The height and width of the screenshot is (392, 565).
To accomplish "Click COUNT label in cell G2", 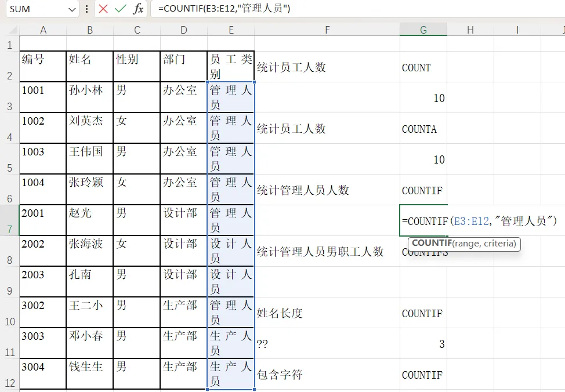I will point(416,68).
